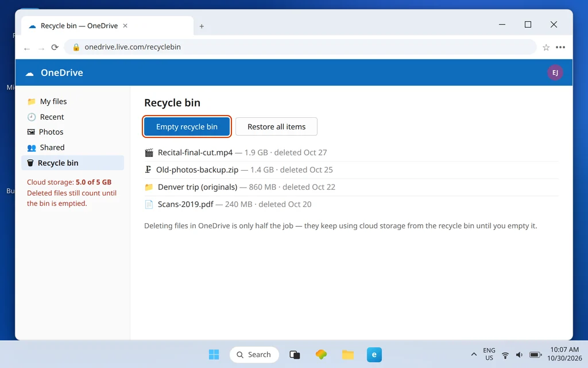
Task: Click the browser forward arrow
Action: click(41, 48)
